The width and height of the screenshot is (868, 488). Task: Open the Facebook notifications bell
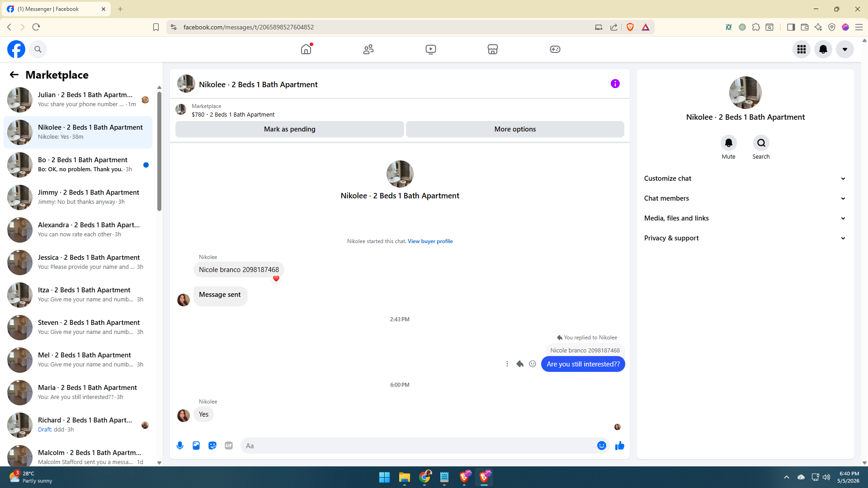click(x=823, y=49)
